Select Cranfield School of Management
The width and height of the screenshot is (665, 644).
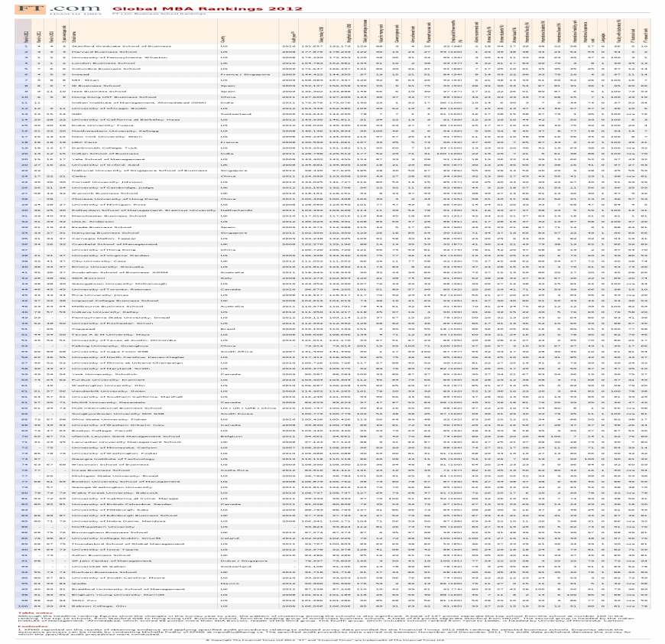(114, 244)
